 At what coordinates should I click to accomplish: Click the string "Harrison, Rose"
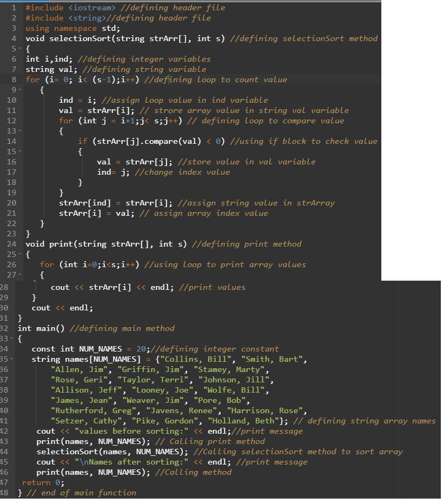(265, 411)
